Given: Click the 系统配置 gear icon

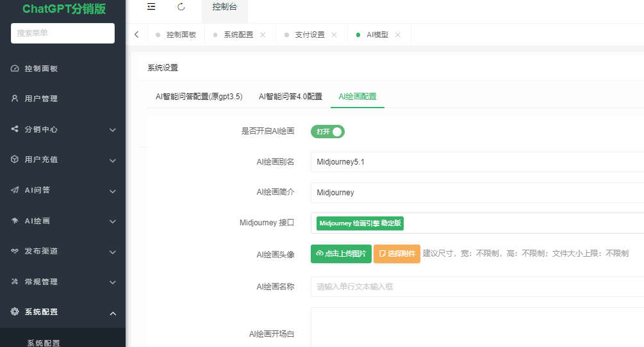Looking at the screenshot, I should tap(15, 311).
